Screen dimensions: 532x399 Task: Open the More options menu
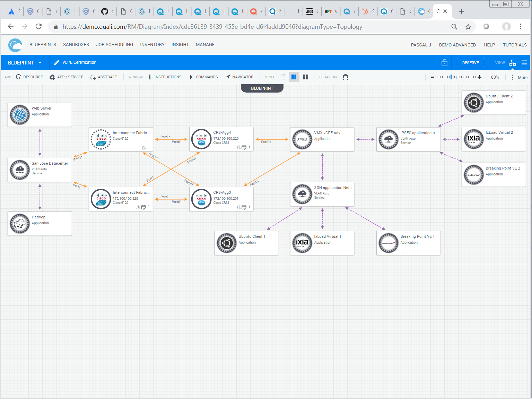pyautogui.click(x=520, y=78)
